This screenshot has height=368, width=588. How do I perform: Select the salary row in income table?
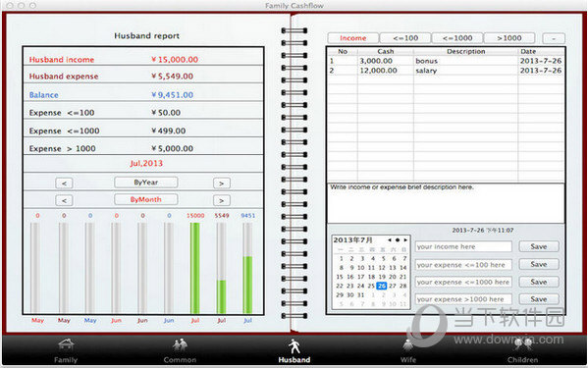[446, 71]
